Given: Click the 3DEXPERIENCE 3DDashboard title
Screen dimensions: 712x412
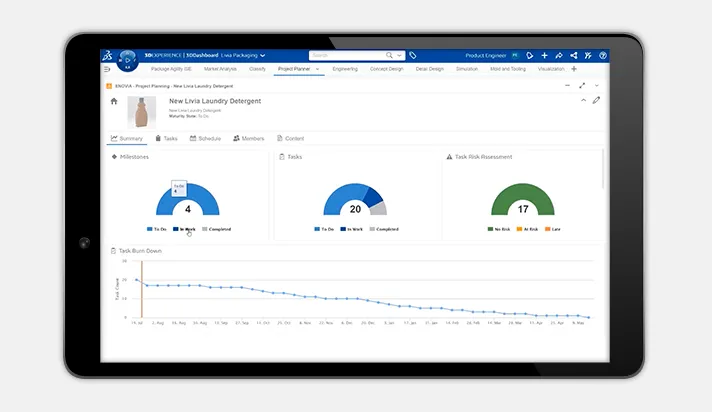Looking at the screenshot, I should (181, 55).
